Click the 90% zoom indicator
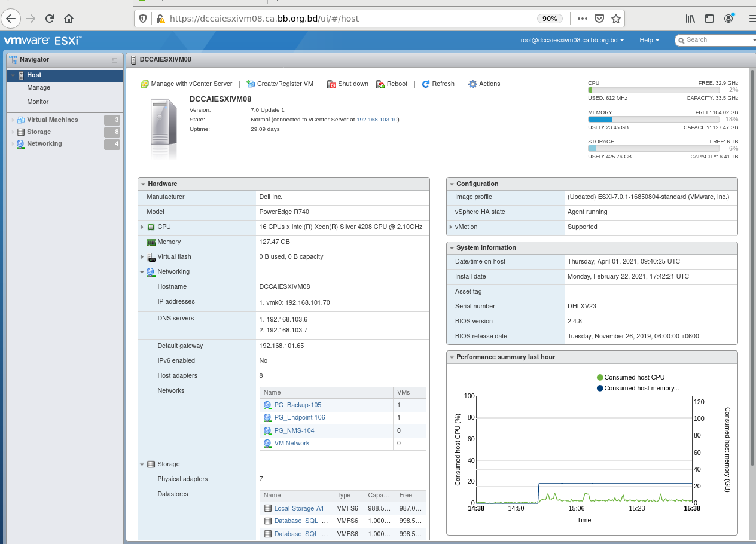756x544 pixels. click(x=550, y=19)
